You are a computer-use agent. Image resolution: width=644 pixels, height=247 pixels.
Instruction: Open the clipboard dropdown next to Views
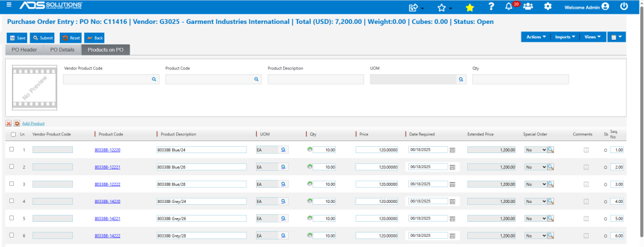point(616,37)
